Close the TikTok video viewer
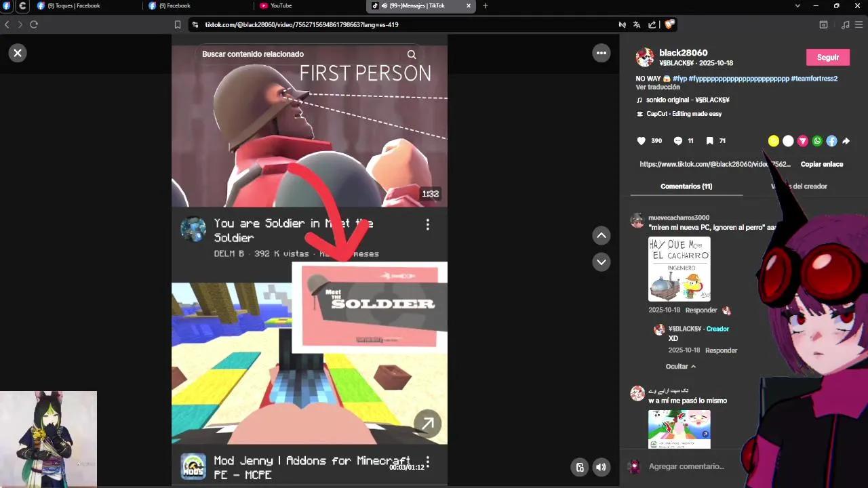868x488 pixels. pos(18,53)
